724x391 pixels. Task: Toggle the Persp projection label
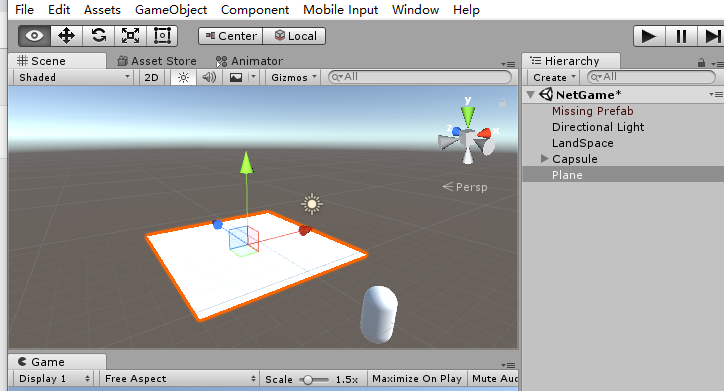[x=465, y=187]
